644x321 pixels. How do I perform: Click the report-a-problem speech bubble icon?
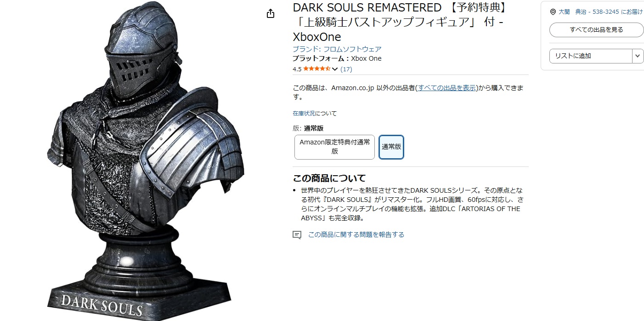click(297, 235)
